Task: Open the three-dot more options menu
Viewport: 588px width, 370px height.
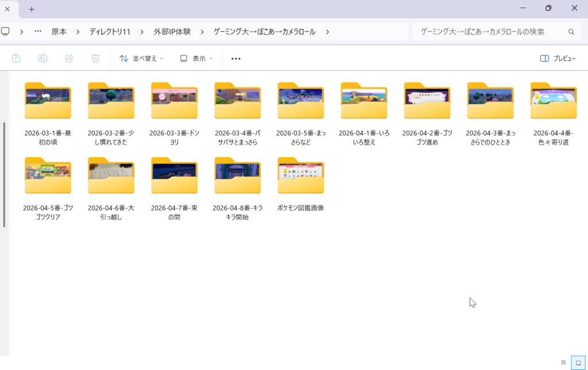Action: [x=235, y=59]
